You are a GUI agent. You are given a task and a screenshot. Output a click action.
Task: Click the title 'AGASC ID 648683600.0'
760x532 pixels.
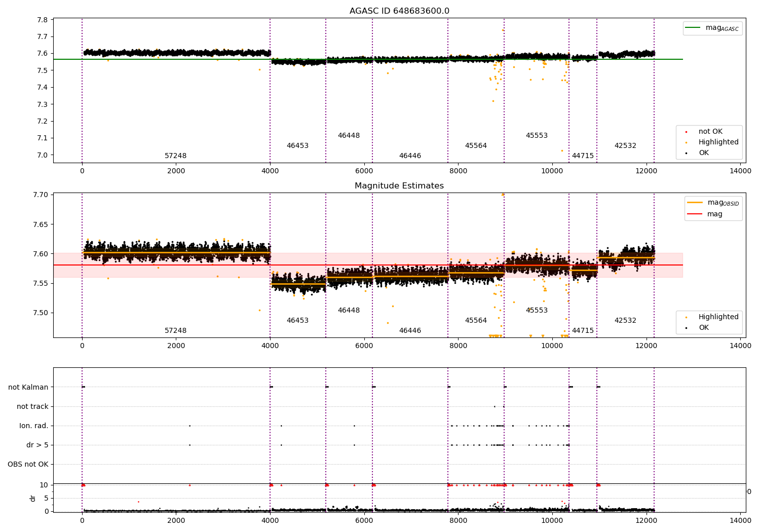click(x=399, y=11)
